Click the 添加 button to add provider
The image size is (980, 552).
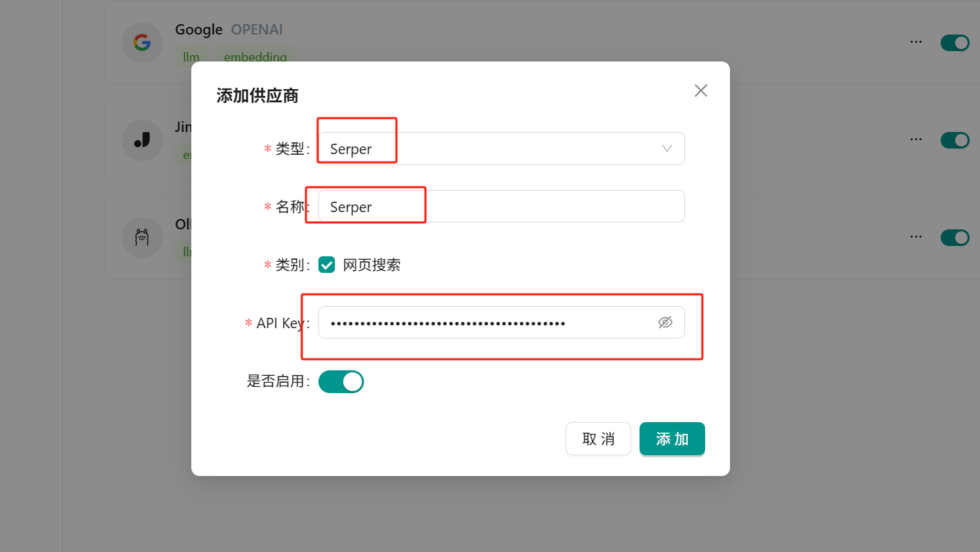pyautogui.click(x=671, y=439)
